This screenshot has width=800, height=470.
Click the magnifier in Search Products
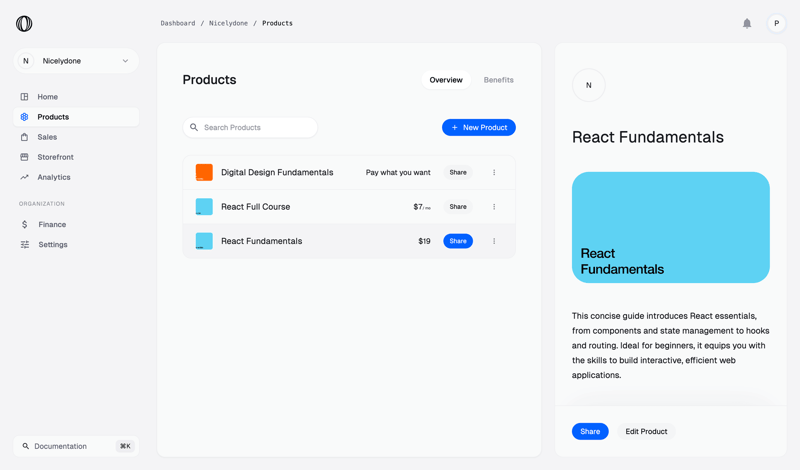pos(194,127)
